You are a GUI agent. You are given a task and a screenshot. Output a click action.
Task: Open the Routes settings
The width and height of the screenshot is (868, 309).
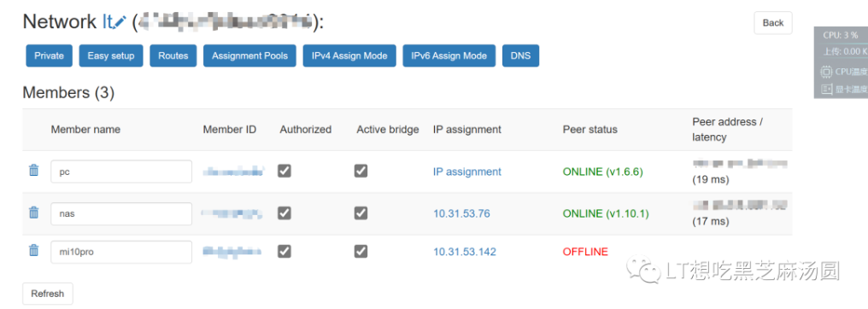pyautogui.click(x=173, y=55)
